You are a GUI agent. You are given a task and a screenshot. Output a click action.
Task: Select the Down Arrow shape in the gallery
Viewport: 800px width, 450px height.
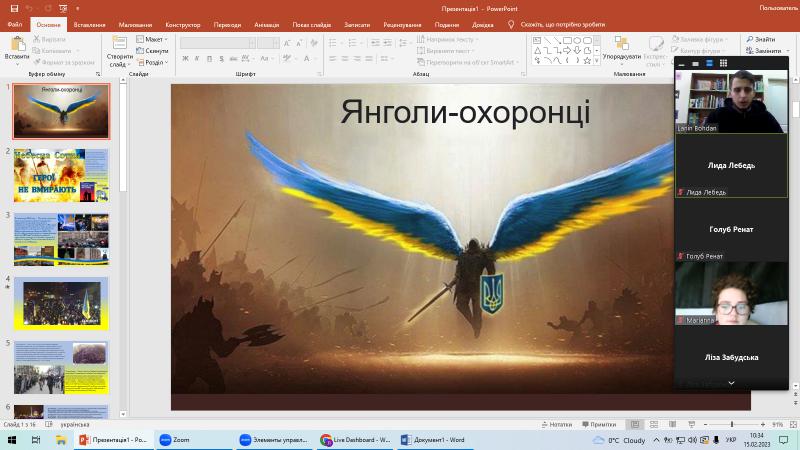pyautogui.click(x=577, y=51)
